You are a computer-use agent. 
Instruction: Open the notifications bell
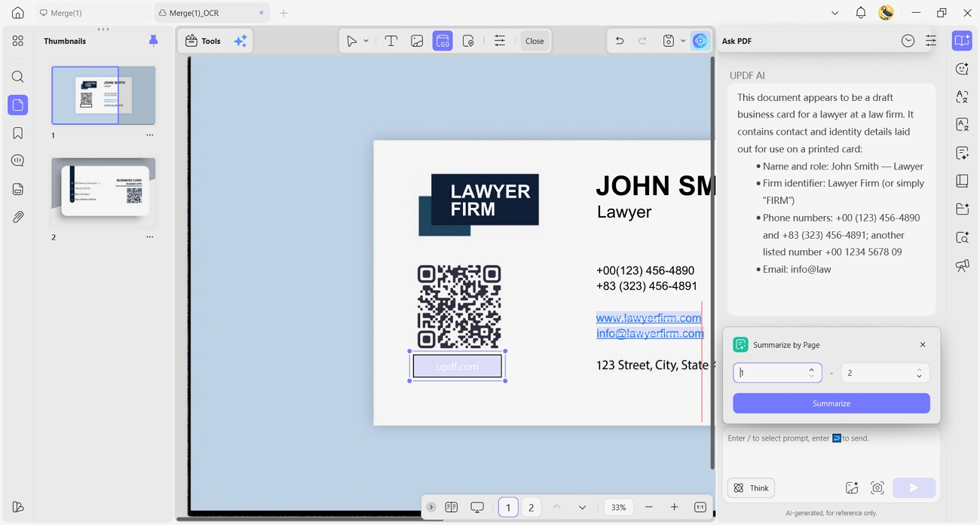860,13
